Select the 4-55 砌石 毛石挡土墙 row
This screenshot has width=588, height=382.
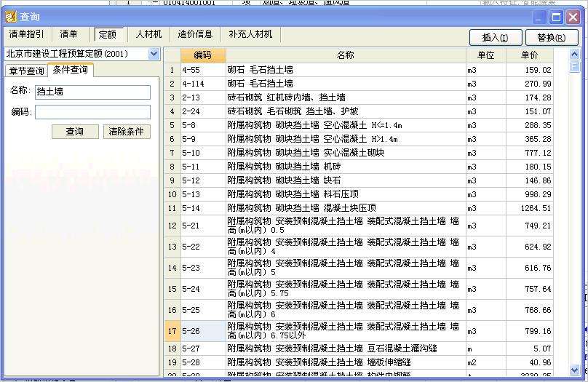pyautogui.click(x=345, y=70)
